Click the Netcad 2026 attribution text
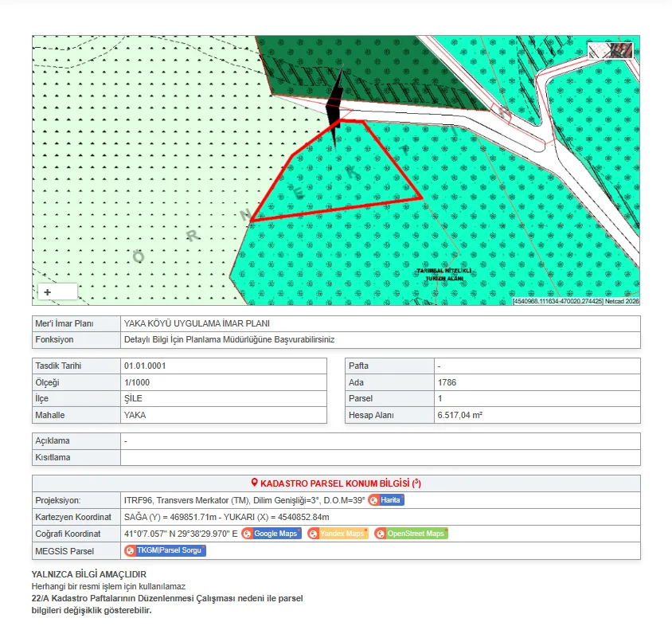This screenshot has height=626, width=672. [x=621, y=301]
